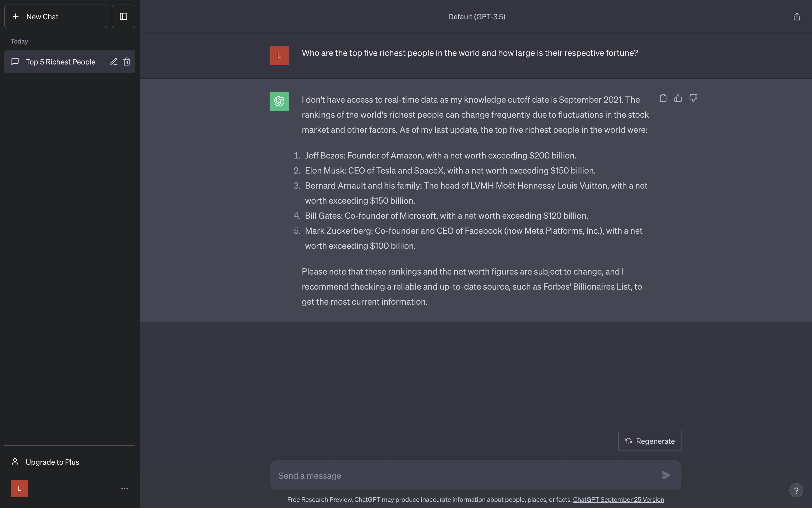
Task: Click the plus icon in New Chat
Action: point(16,16)
